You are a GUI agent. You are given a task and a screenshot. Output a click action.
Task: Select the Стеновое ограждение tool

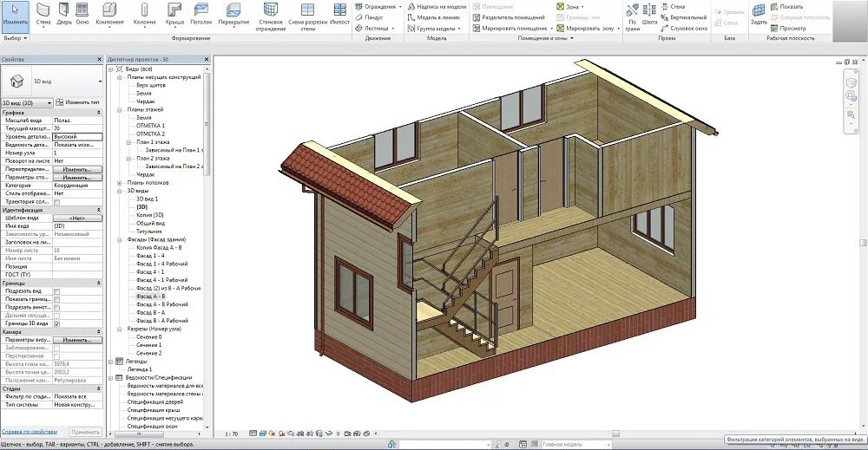[271, 16]
